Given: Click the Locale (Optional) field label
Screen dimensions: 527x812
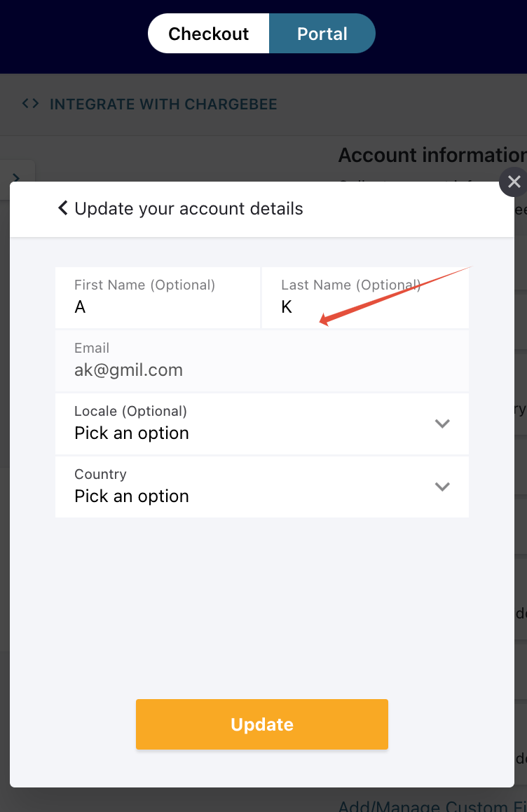Looking at the screenshot, I should tap(130, 411).
